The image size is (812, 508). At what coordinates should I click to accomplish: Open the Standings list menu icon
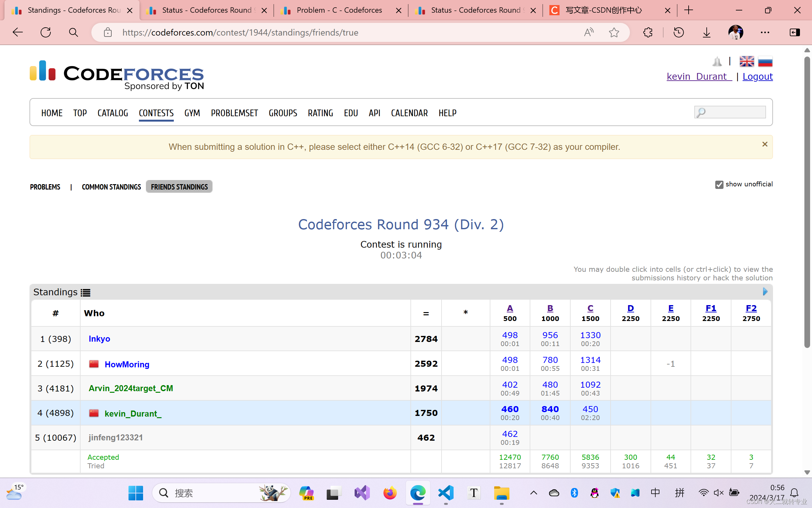tap(86, 293)
